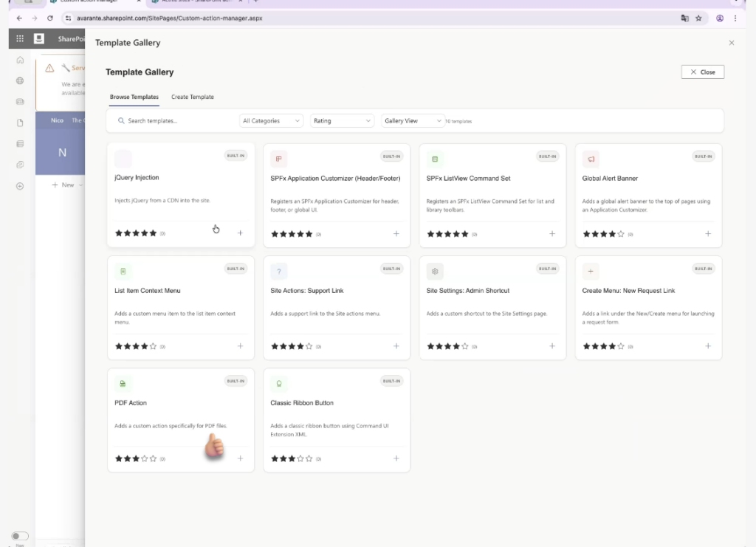Click the Search templates input field

pos(177,120)
